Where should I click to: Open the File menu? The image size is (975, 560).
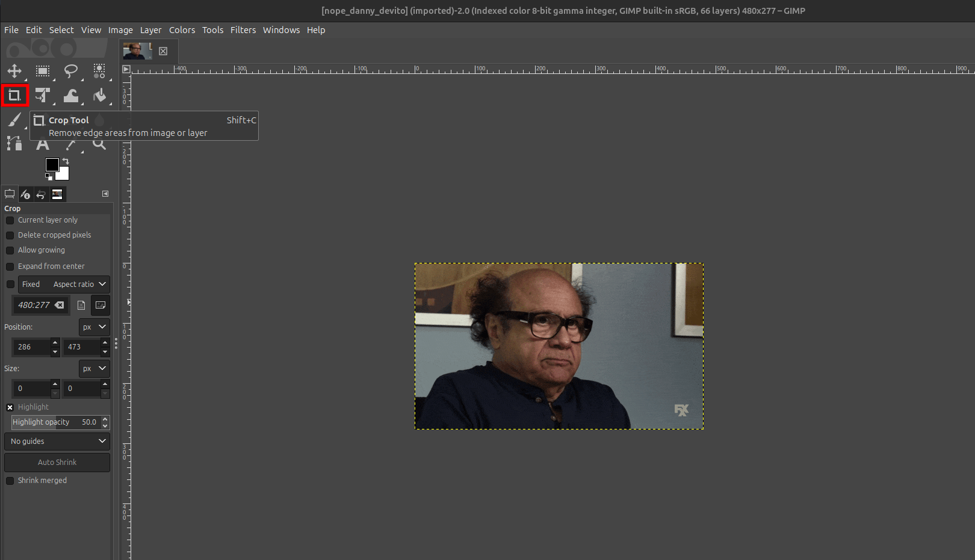point(11,30)
